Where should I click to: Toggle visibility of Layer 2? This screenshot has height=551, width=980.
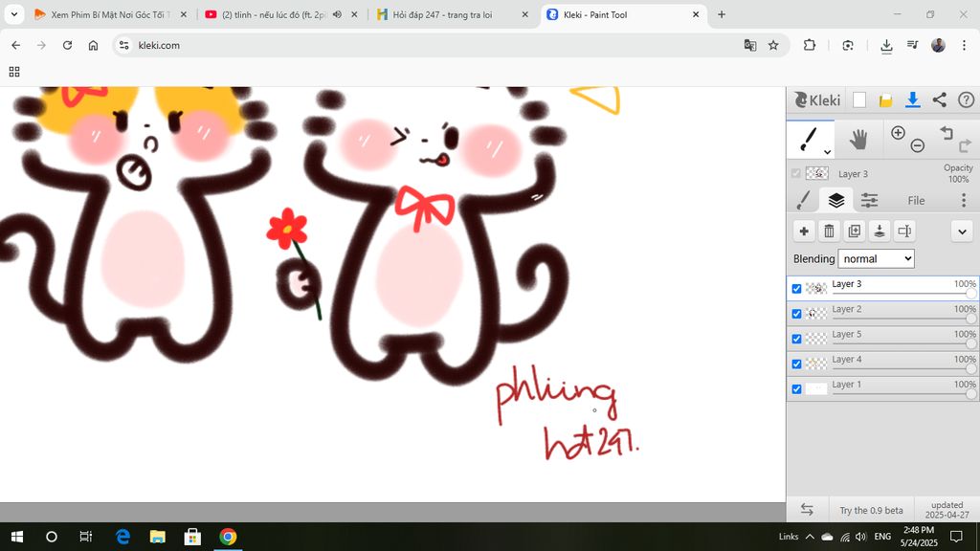(x=796, y=314)
